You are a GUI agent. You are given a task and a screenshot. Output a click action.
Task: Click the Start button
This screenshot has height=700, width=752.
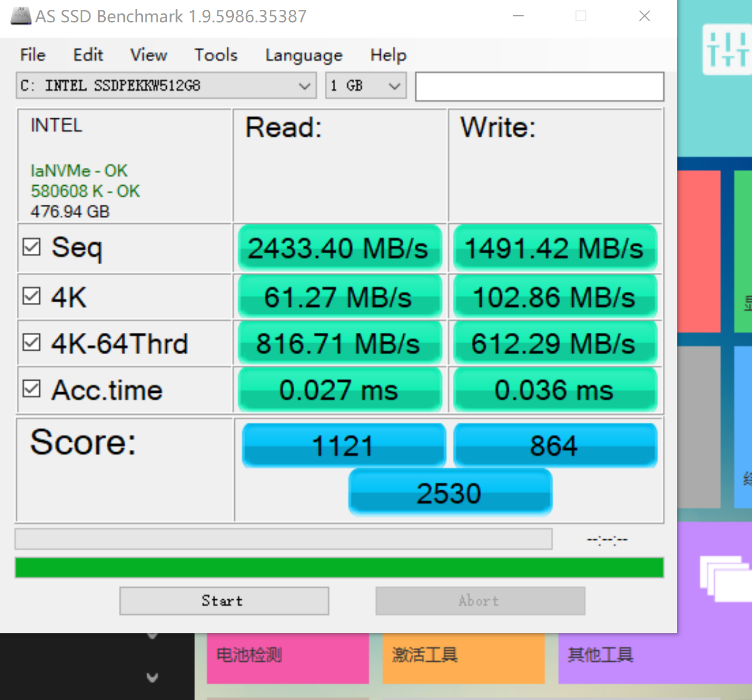click(x=224, y=601)
